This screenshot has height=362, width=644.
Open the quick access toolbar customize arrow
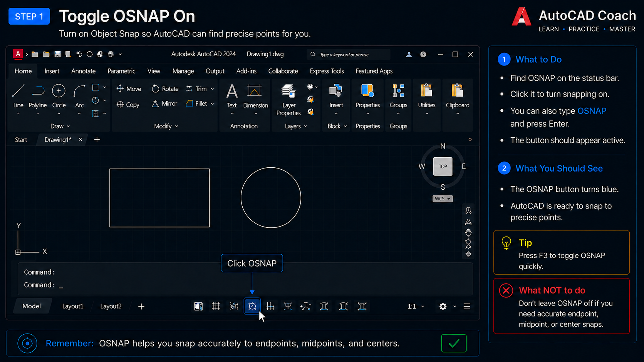120,54
